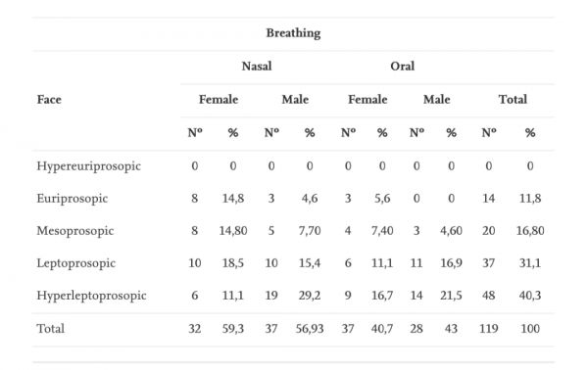Select the Euriprosopic row label
This screenshot has width=588, height=370.
coord(72,199)
